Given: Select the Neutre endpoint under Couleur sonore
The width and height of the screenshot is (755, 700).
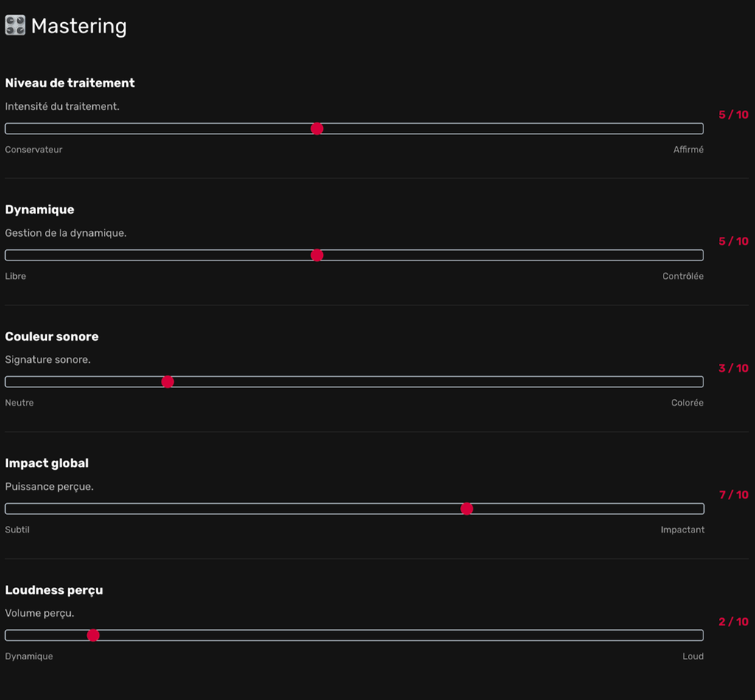Looking at the screenshot, I should tap(19, 403).
